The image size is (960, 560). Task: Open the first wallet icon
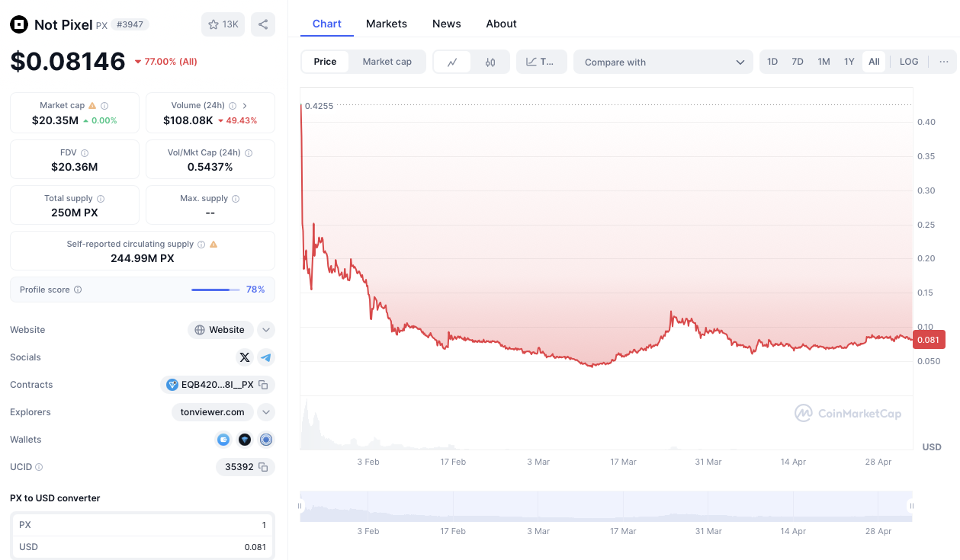pos(223,440)
